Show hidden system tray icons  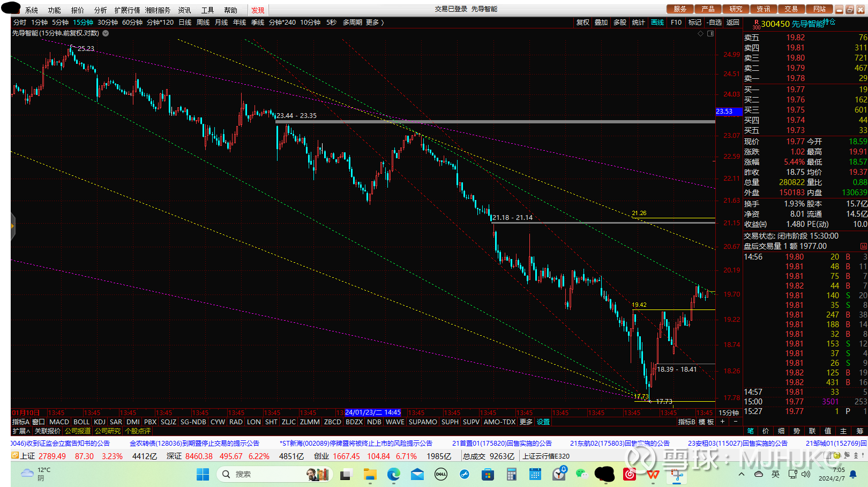tap(742, 474)
